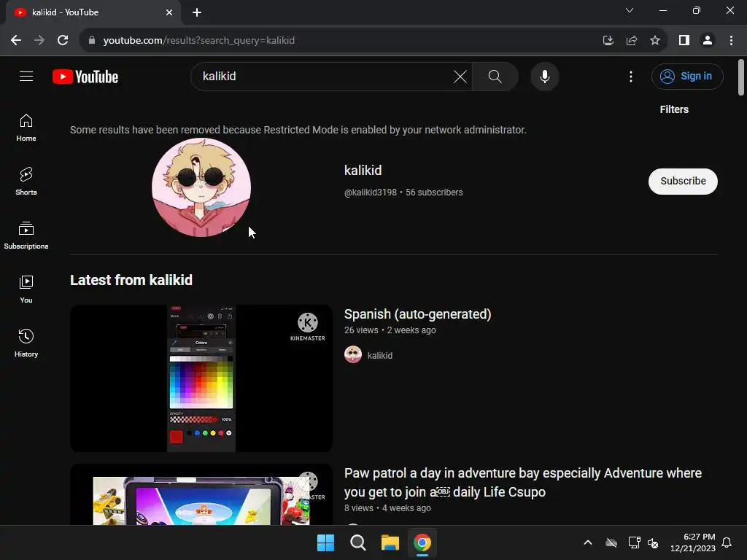Go back with the browser back arrow
This screenshot has height=560, width=747.
[x=16, y=41]
